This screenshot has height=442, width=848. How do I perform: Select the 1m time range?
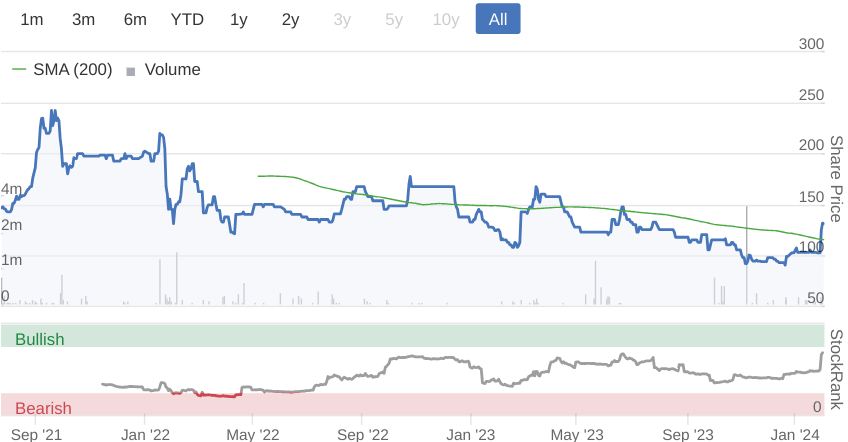point(31,19)
